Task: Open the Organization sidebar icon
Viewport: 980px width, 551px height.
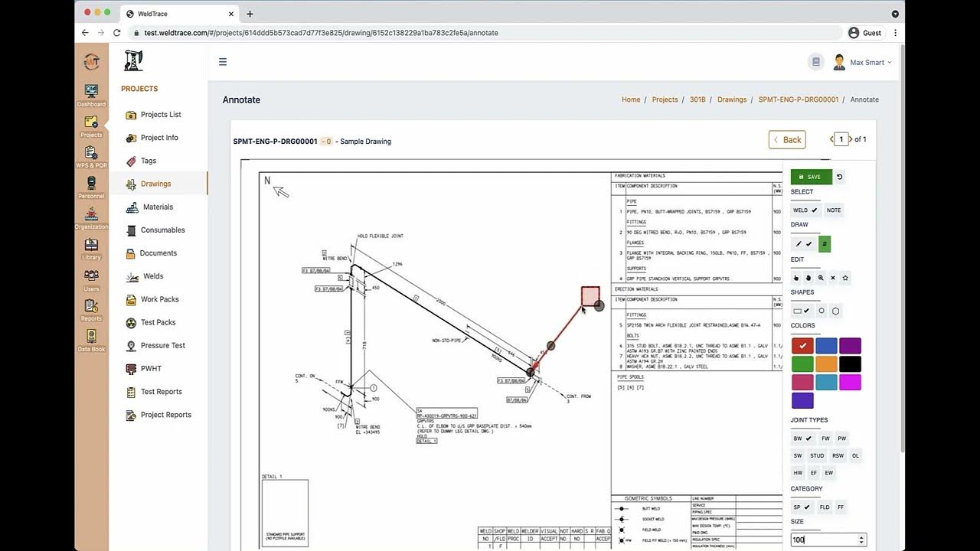Action: tap(91, 218)
